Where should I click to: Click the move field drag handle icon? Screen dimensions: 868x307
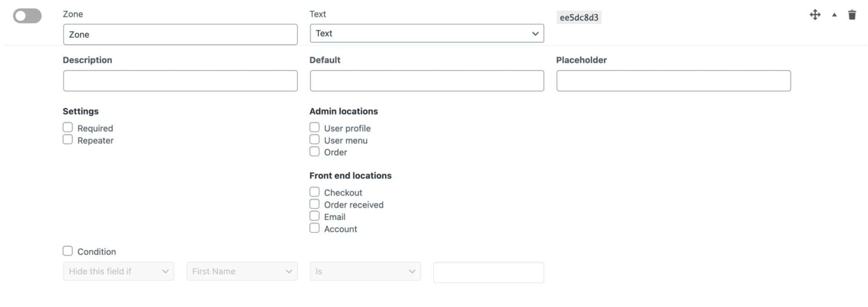click(x=815, y=15)
